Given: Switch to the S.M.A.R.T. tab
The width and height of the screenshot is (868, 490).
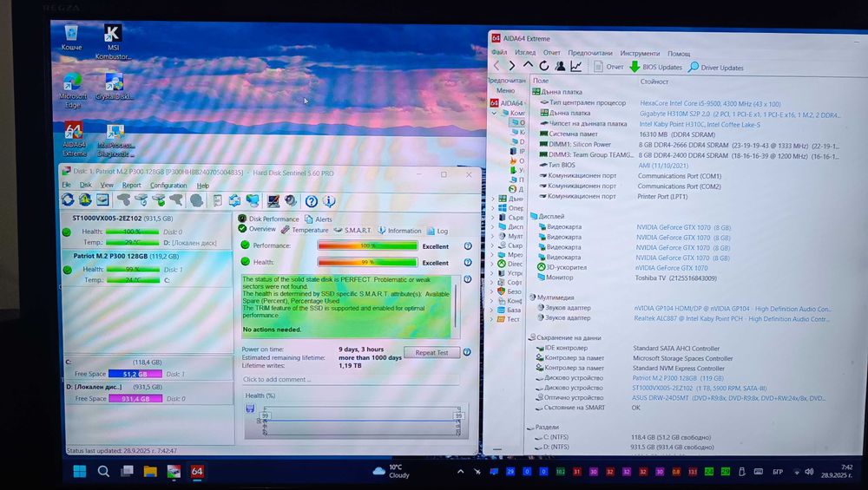Looking at the screenshot, I should click(352, 230).
